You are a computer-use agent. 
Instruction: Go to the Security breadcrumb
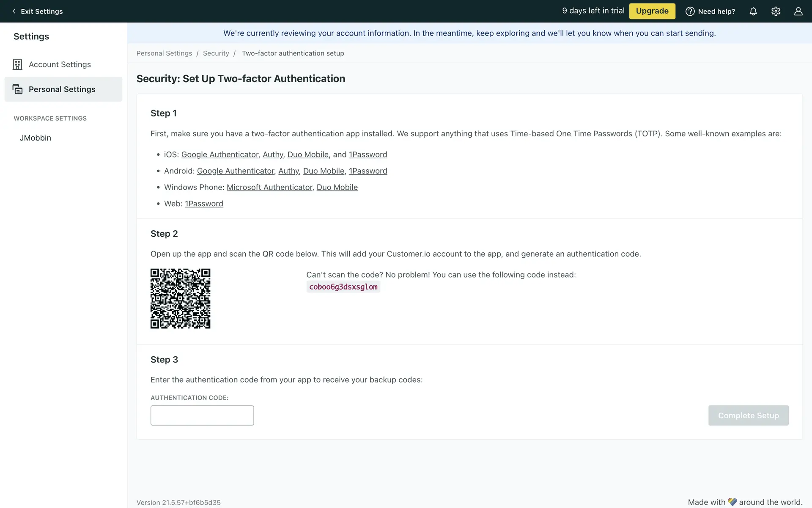coord(216,53)
